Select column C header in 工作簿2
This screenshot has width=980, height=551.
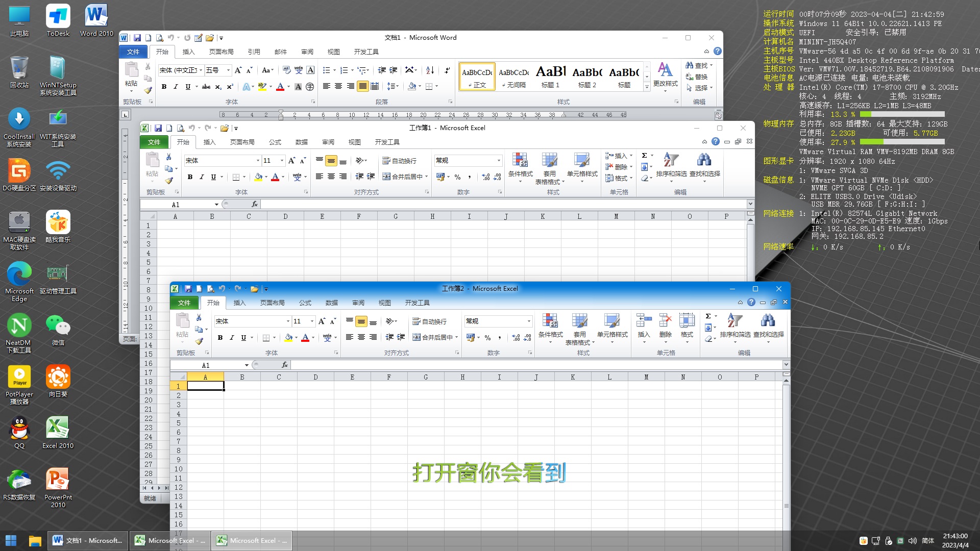point(279,377)
